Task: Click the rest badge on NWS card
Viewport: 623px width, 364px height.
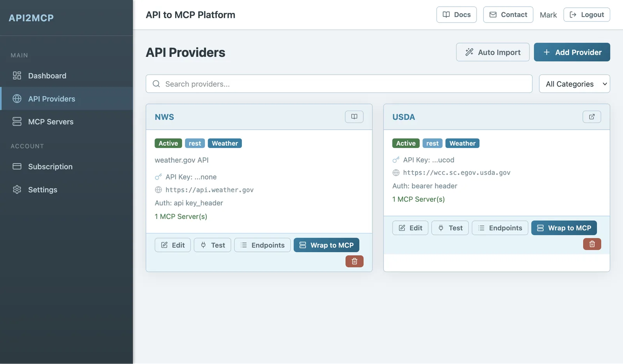Action: coord(195,143)
